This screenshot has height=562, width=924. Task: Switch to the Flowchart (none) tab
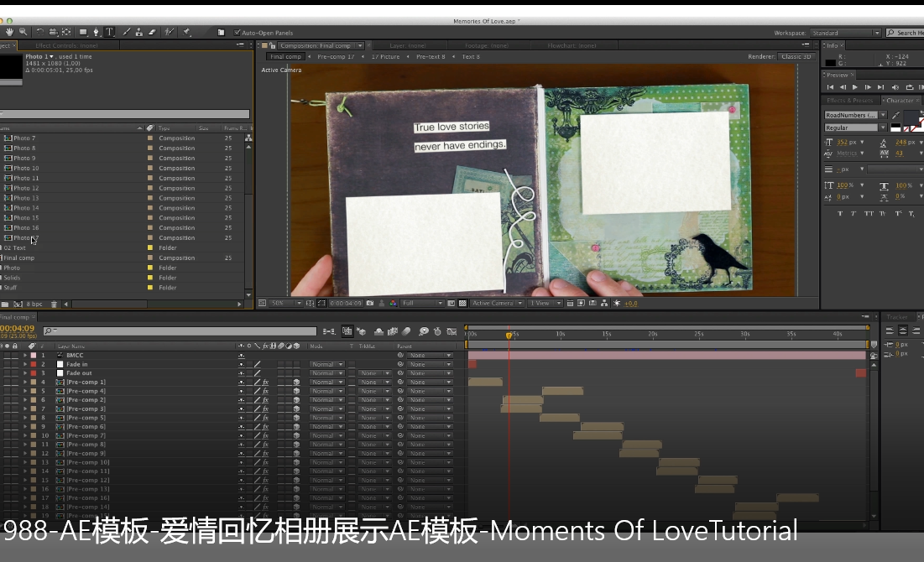click(572, 45)
